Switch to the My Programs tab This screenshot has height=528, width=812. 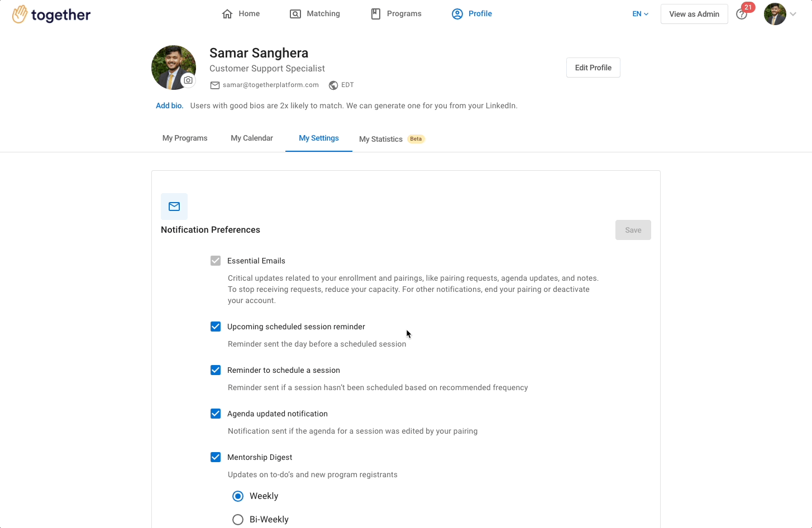point(185,138)
